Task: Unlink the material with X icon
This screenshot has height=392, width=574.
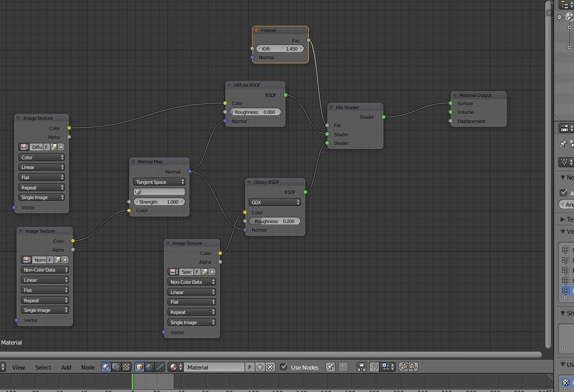Action: click(x=270, y=367)
